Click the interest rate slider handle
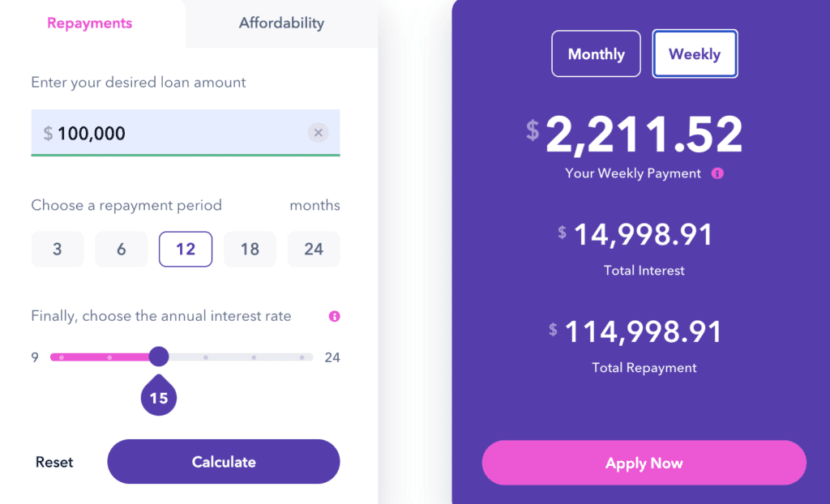 [159, 357]
